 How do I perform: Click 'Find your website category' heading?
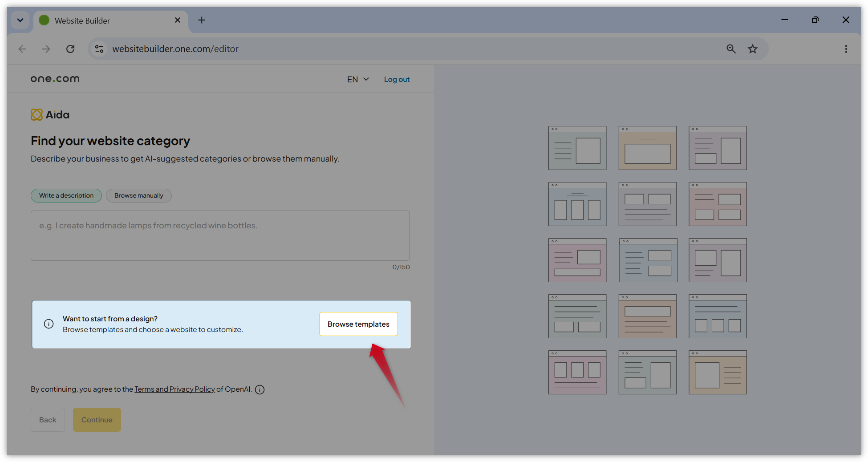coord(110,141)
